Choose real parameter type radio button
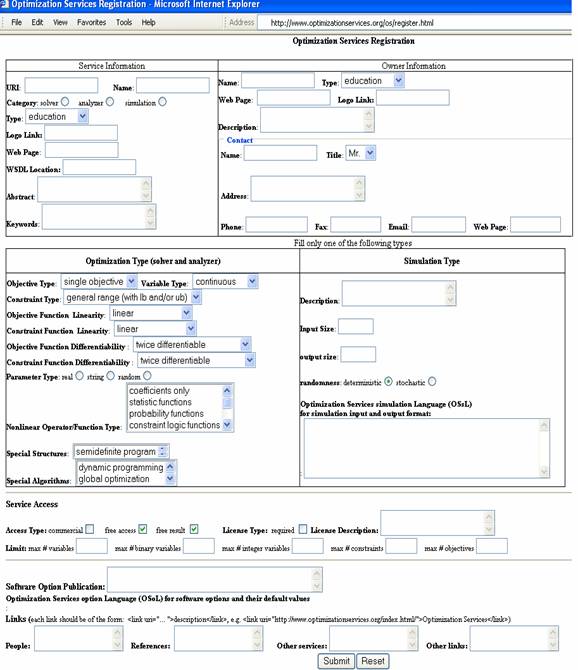 (79, 376)
